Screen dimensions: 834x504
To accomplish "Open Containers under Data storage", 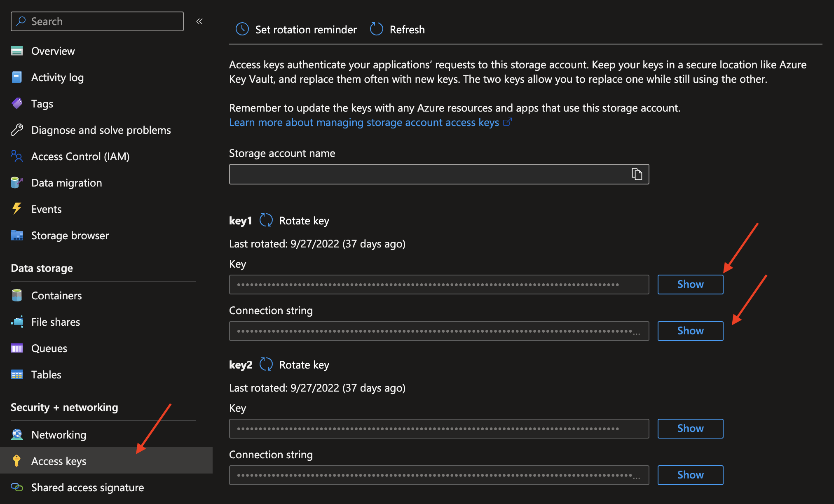I will click(x=56, y=295).
